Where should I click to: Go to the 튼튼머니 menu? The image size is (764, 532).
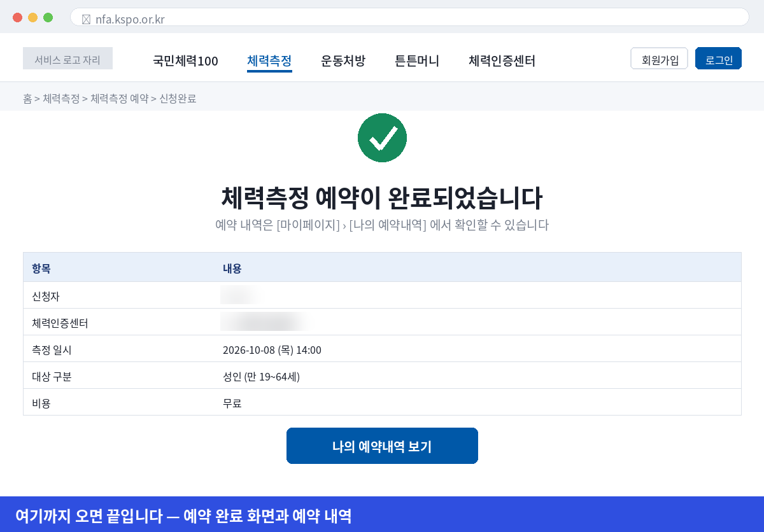(x=417, y=61)
